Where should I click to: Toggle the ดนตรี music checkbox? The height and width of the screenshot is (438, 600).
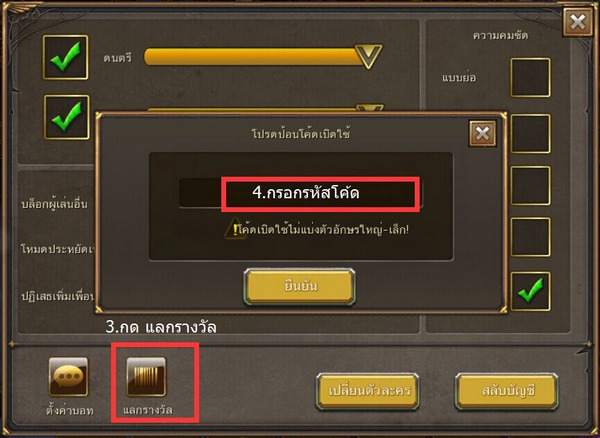[x=65, y=57]
